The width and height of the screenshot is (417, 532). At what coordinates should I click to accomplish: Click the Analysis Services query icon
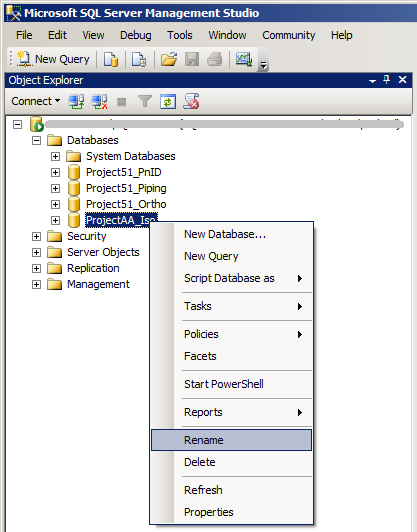click(x=139, y=59)
